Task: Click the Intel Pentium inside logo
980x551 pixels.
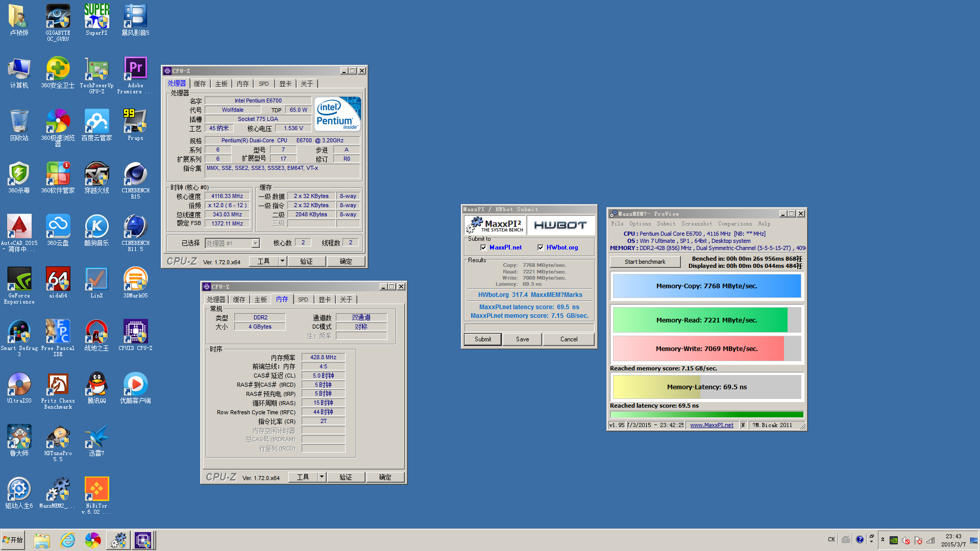Action: click(x=337, y=114)
